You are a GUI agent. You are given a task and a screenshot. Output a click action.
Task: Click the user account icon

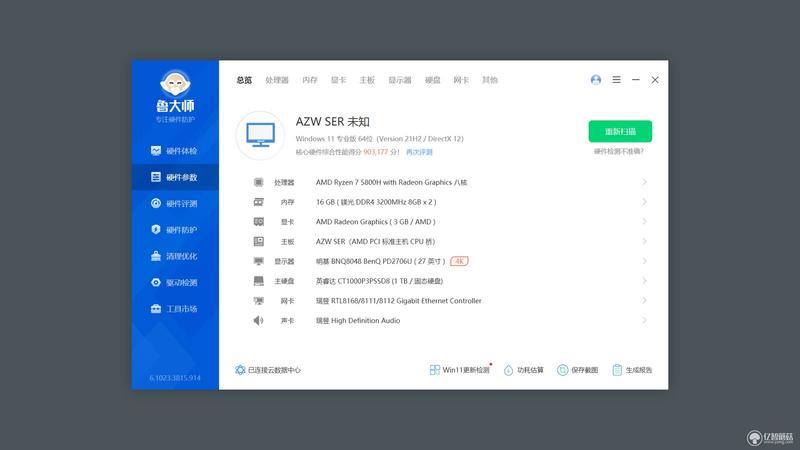(595, 80)
